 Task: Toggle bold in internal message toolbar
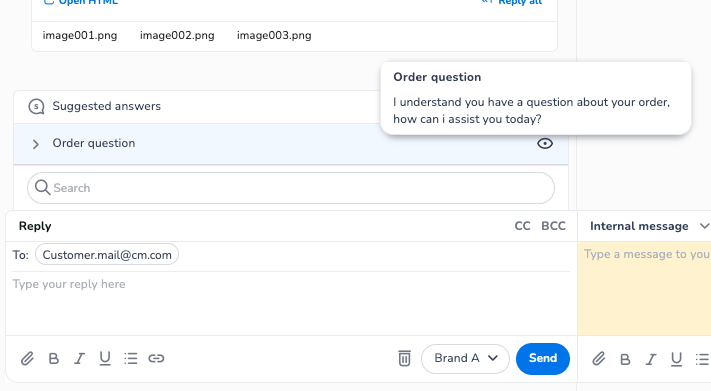[625, 359]
